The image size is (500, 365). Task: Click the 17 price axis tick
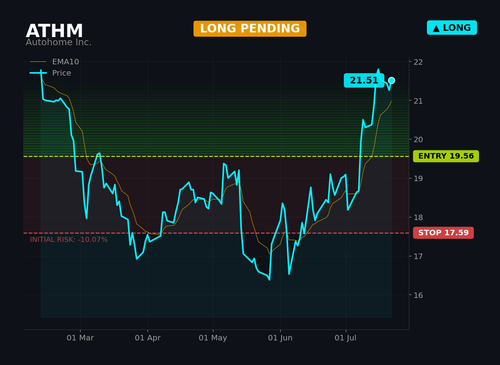click(418, 256)
